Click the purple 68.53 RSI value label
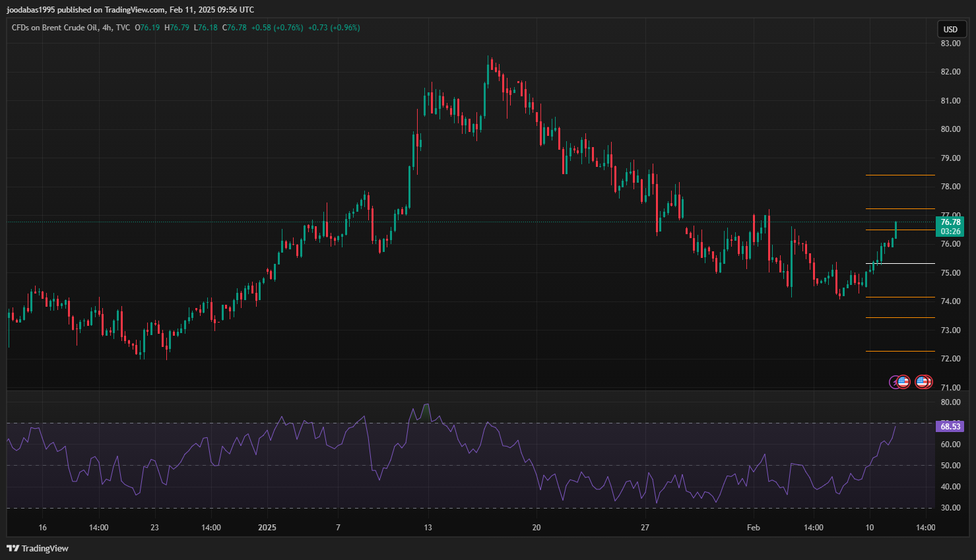Image resolution: width=976 pixels, height=560 pixels. click(950, 427)
